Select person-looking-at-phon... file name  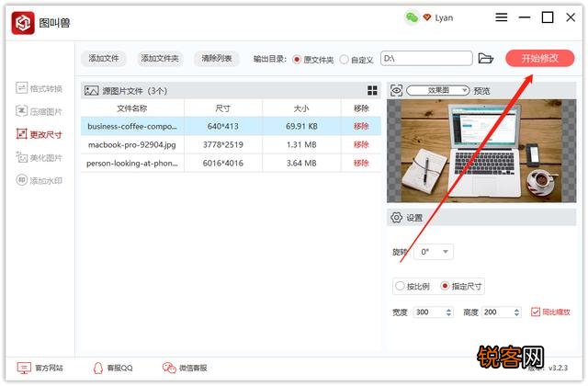click(132, 164)
